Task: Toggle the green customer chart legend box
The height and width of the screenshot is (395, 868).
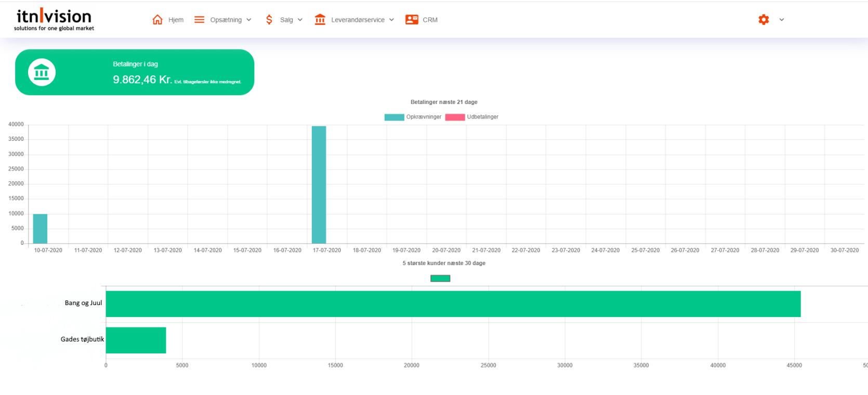Action: click(x=440, y=279)
